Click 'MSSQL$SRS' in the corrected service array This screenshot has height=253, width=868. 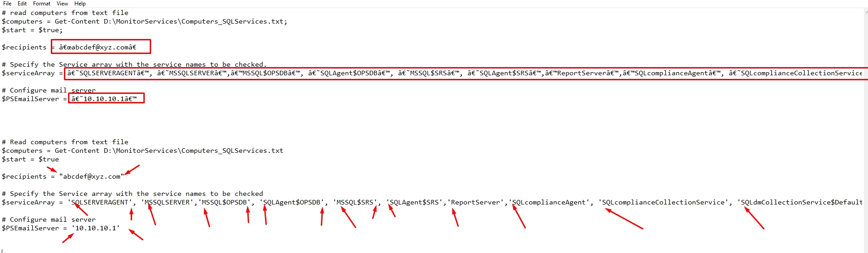[355, 202]
